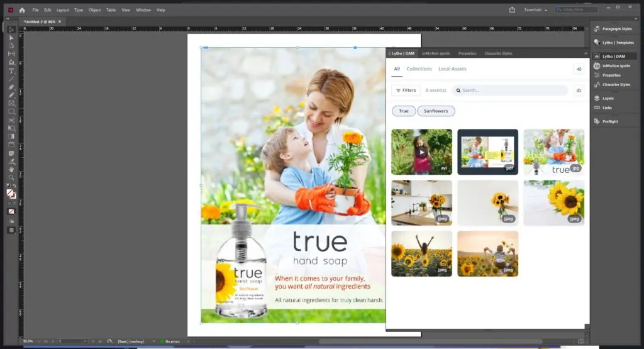Open the Paragraph Styles panel
This screenshot has width=644, height=349.
614,29
